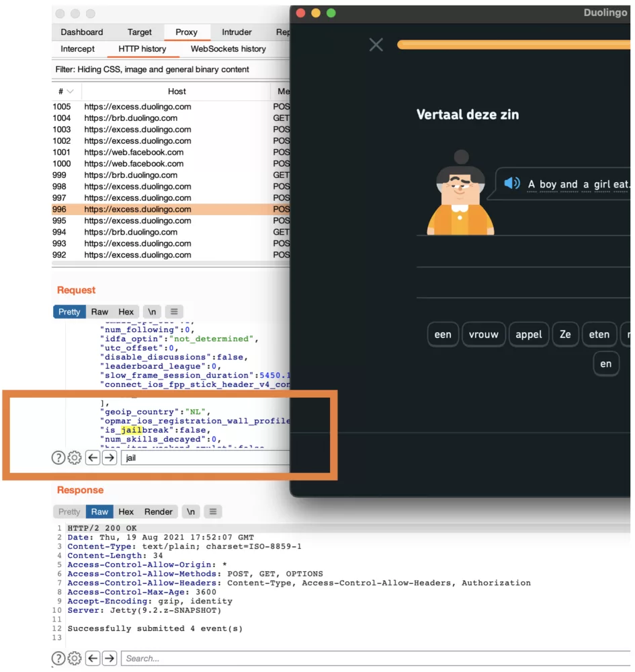Select the word tile 'een'
This screenshot has width=635, height=672.
point(443,334)
